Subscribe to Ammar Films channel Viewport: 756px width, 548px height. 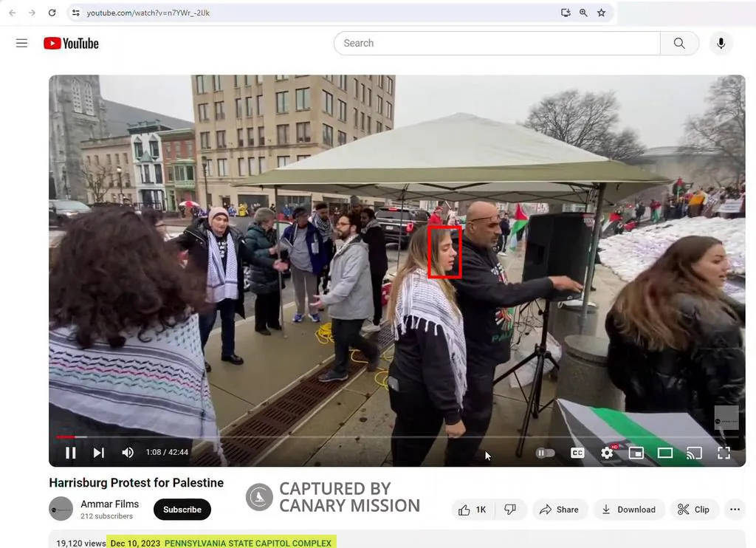click(x=182, y=510)
